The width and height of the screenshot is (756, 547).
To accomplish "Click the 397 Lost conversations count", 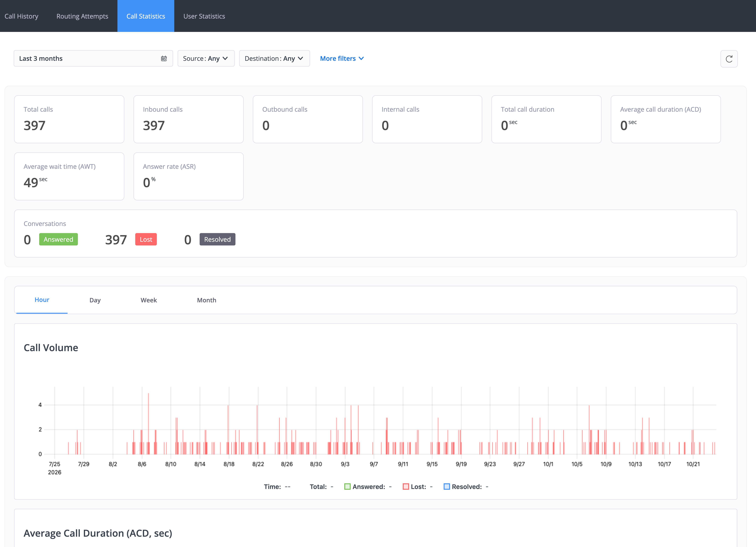I will pos(116,240).
